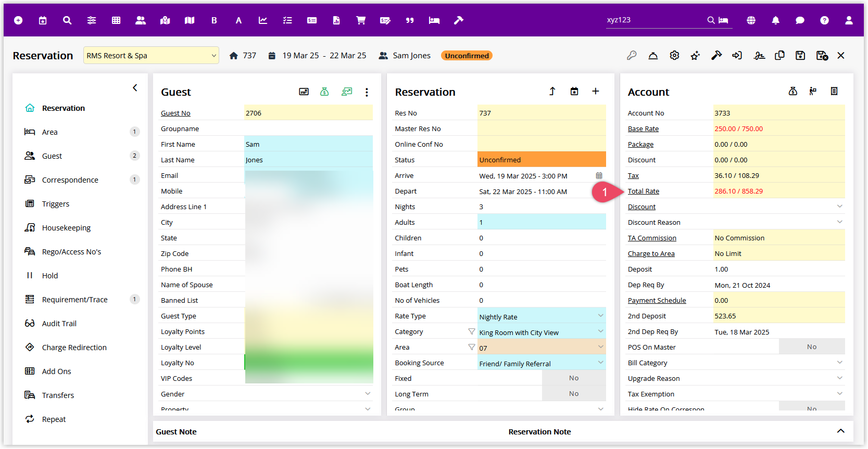Click the key icon in reservation toolbar
This screenshot has width=868, height=449.
coord(632,55)
